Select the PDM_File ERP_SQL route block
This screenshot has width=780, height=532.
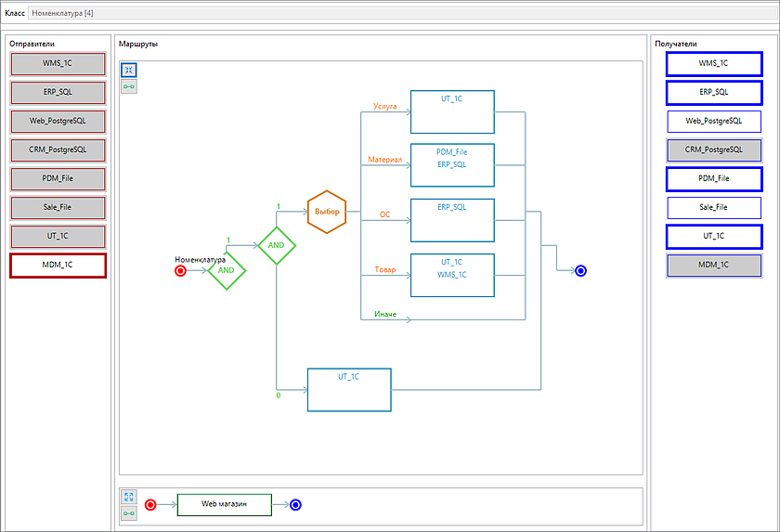point(452,165)
